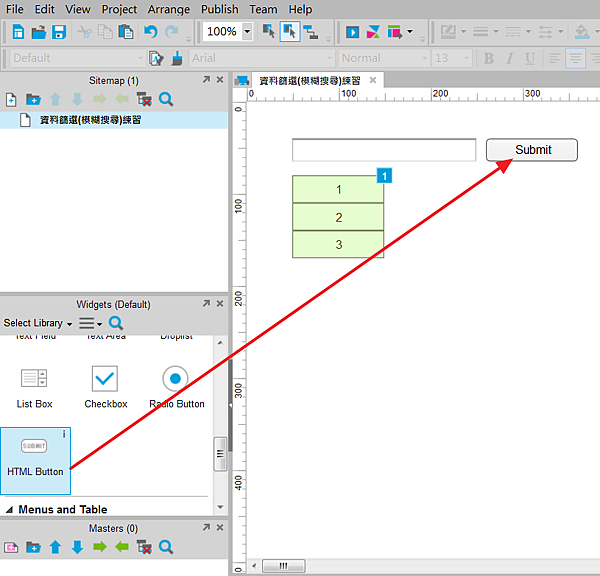
Task: Open the Arrange menu
Action: coord(169,9)
